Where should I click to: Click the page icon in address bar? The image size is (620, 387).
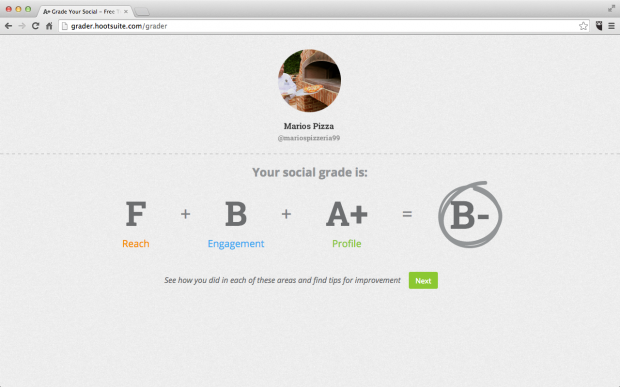point(65,26)
